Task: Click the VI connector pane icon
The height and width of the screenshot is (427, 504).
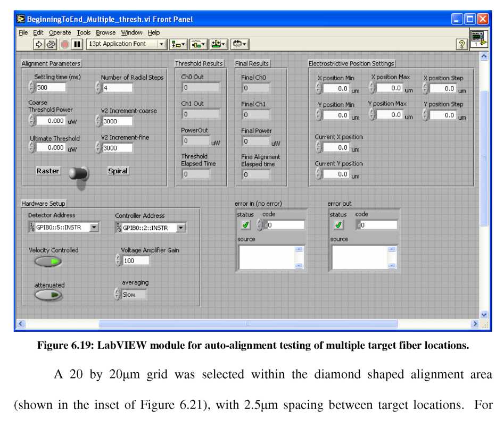Action: (x=479, y=39)
